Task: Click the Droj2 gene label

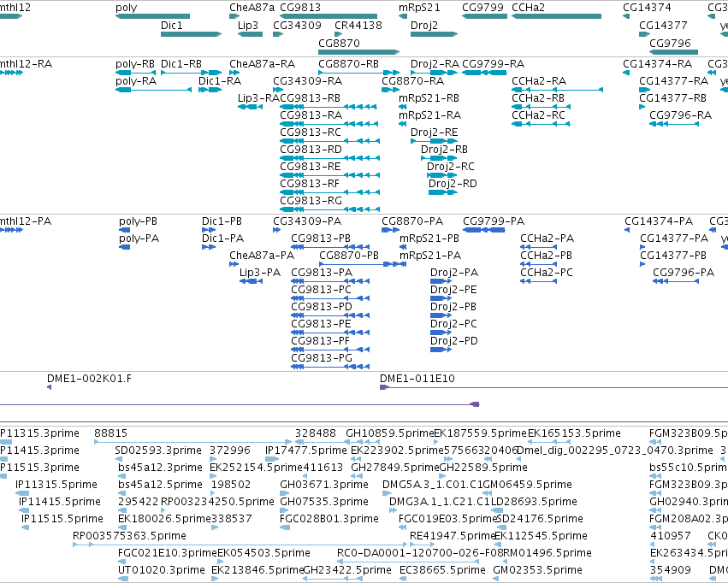Action: (424, 25)
